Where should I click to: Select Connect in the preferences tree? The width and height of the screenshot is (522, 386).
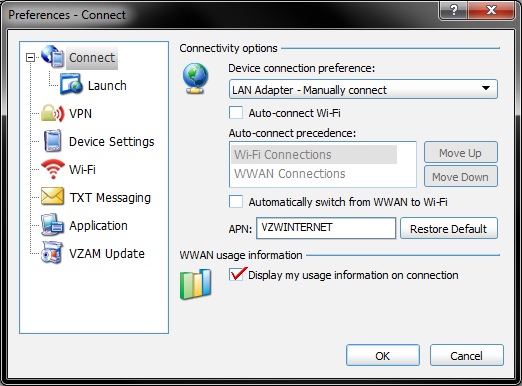click(92, 58)
